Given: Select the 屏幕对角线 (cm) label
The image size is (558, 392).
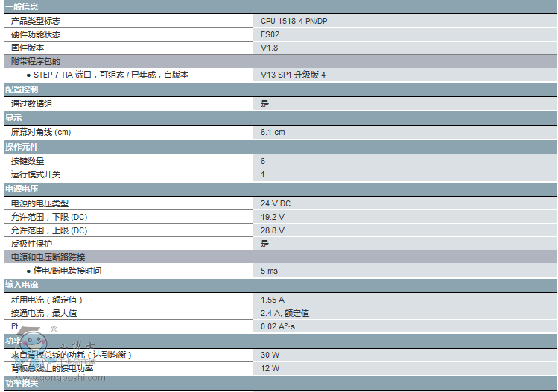Looking at the screenshot, I should [x=41, y=132].
